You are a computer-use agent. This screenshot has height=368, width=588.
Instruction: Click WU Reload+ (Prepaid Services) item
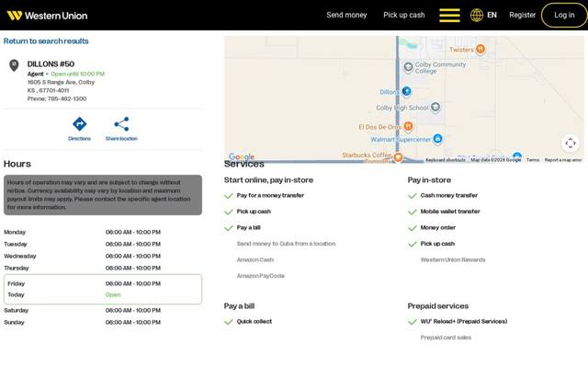pyautogui.click(x=464, y=321)
